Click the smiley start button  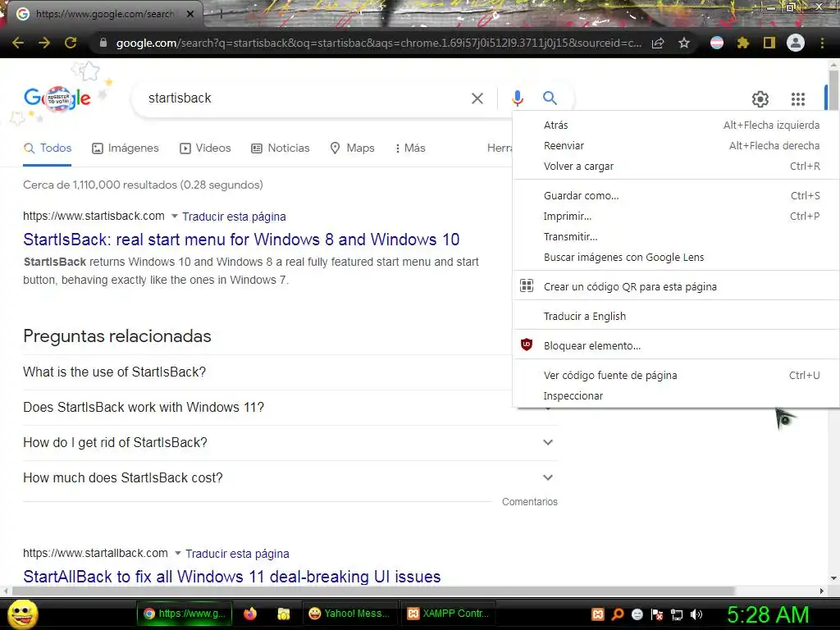(x=23, y=614)
